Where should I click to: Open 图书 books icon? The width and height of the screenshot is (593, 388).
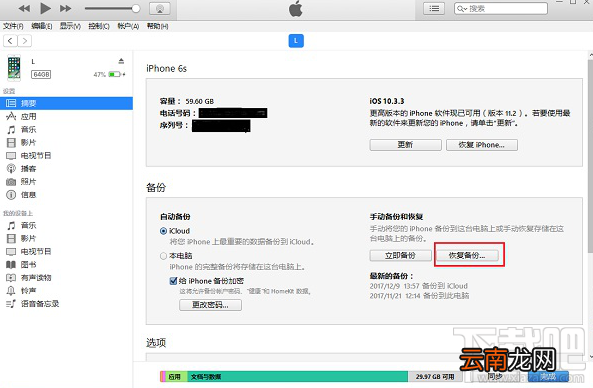(x=11, y=265)
